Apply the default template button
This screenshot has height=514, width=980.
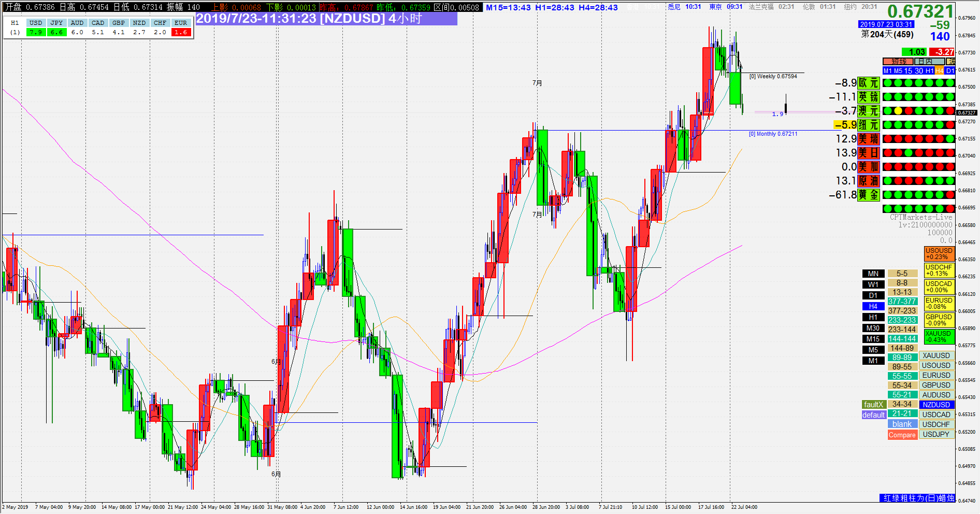873,415
